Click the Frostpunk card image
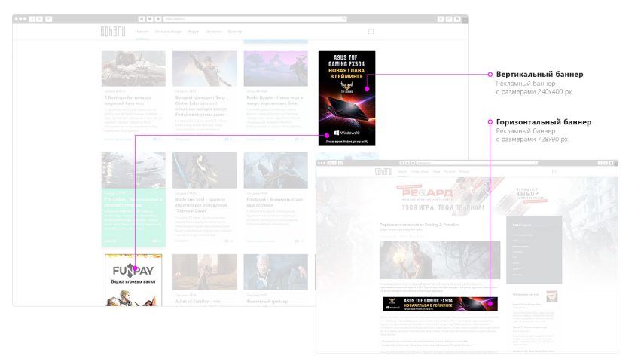The width and height of the screenshot is (644, 362). click(276, 170)
